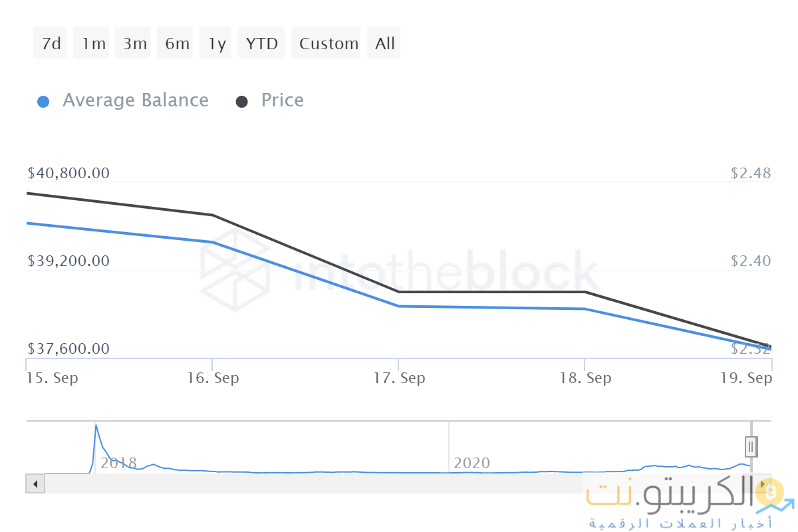Show the 1y range

pos(216,43)
